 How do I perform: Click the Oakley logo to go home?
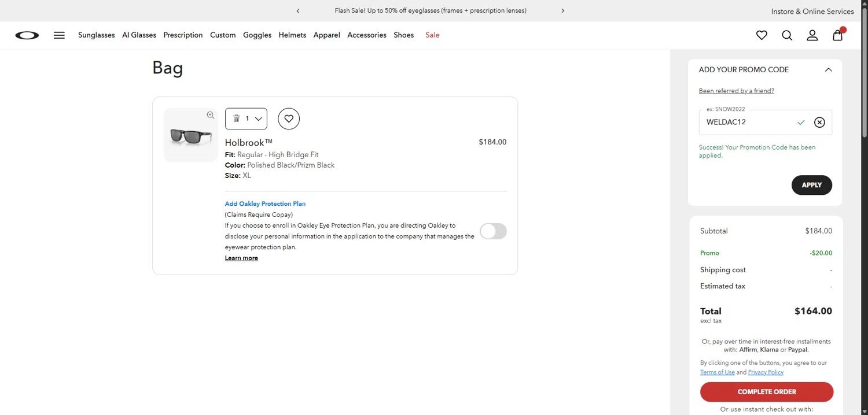point(27,35)
